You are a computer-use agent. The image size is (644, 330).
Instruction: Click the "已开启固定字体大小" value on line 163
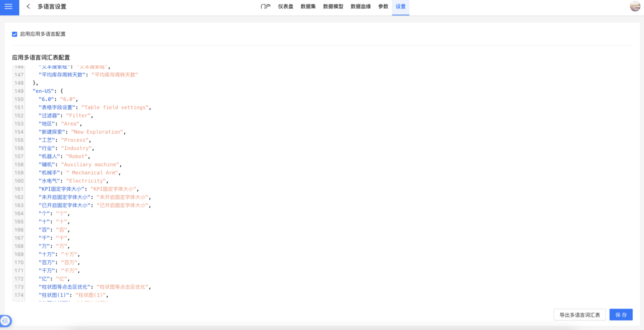coord(122,205)
